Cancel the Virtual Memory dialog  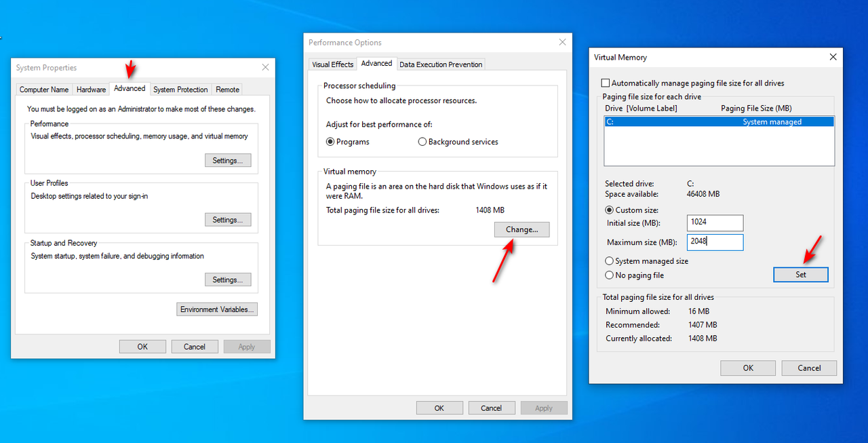(x=809, y=368)
